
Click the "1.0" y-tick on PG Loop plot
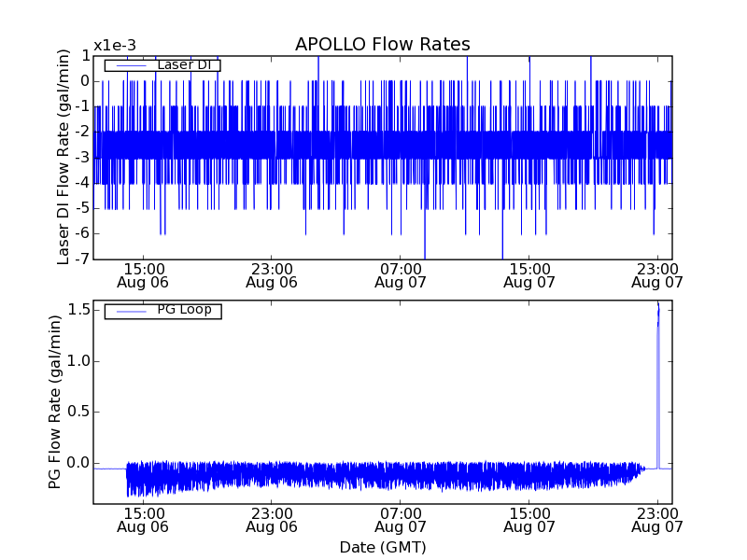78,361
